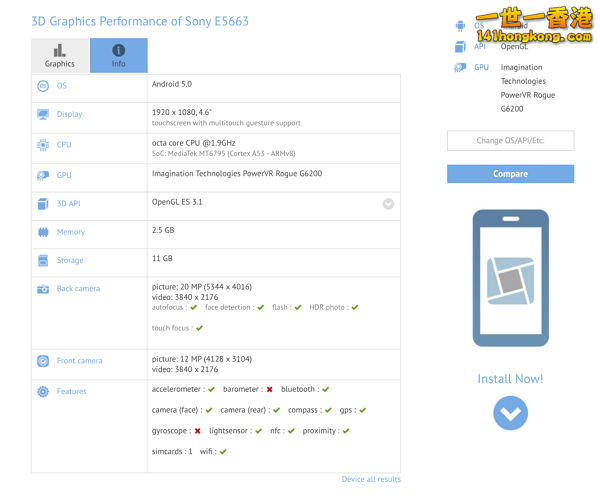The height and width of the screenshot is (498, 600).
Task: Click the autofocus green checkmark
Action: [194, 308]
